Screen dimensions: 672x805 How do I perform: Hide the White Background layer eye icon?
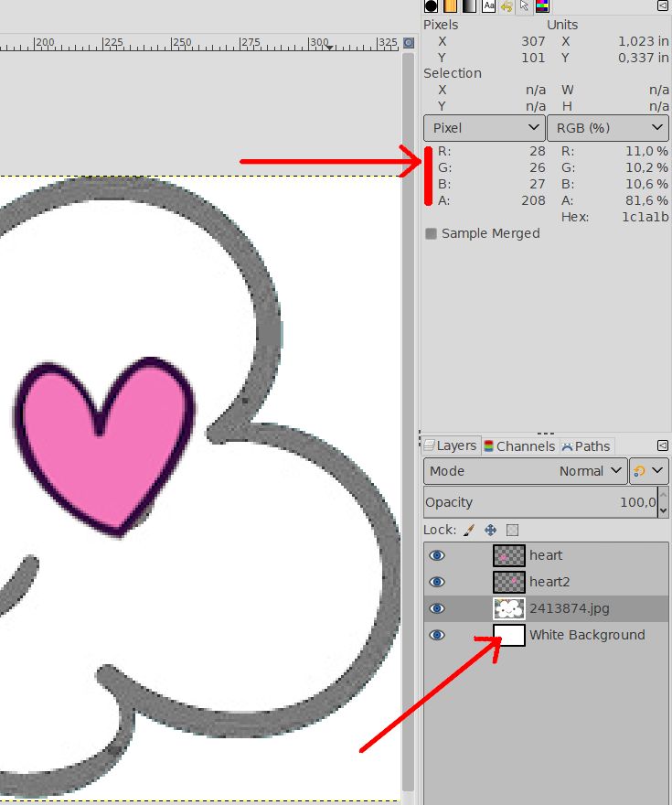click(437, 635)
